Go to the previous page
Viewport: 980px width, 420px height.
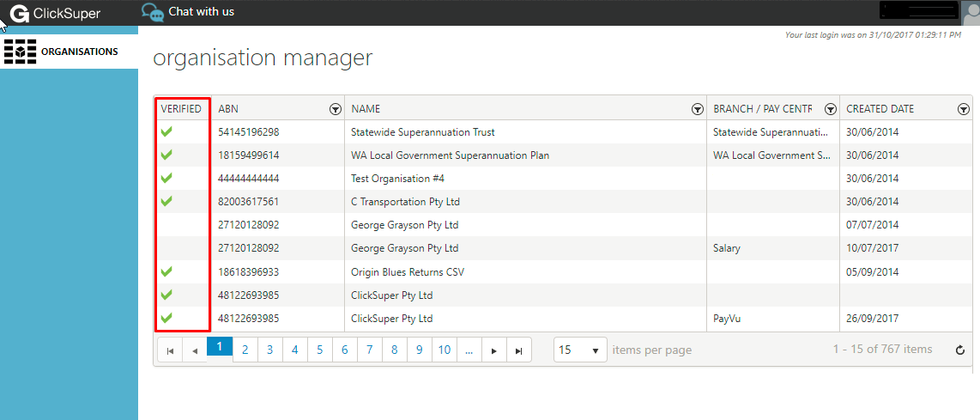[195, 350]
